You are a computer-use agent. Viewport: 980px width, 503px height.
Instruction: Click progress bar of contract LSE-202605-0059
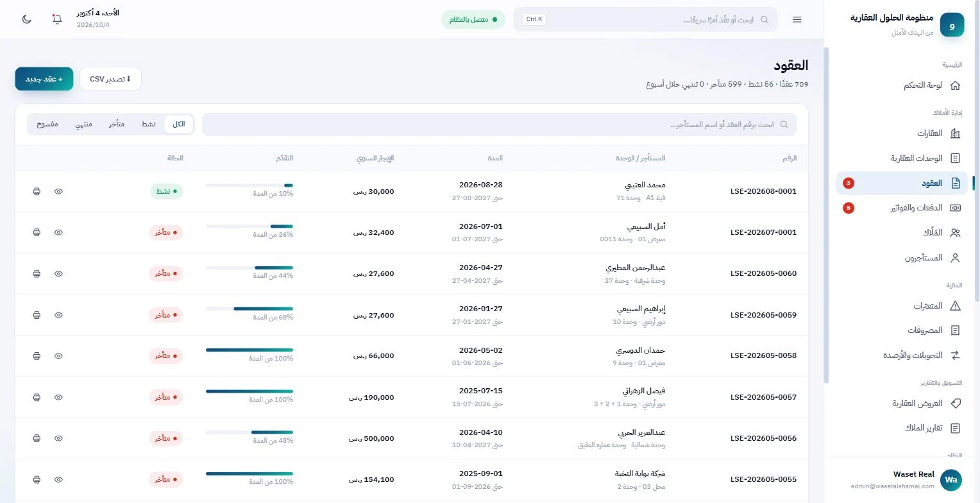pos(249,309)
